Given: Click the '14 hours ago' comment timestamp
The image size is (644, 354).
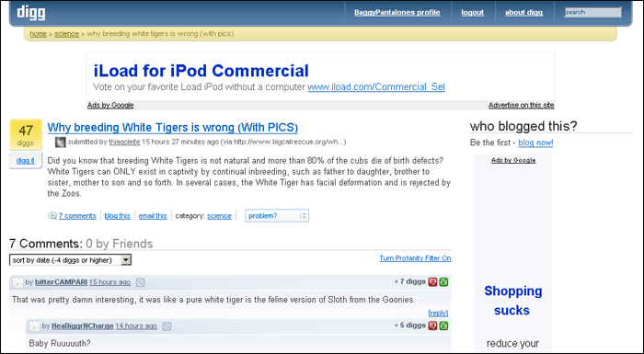Looking at the screenshot, I should pyautogui.click(x=136, y=325).
